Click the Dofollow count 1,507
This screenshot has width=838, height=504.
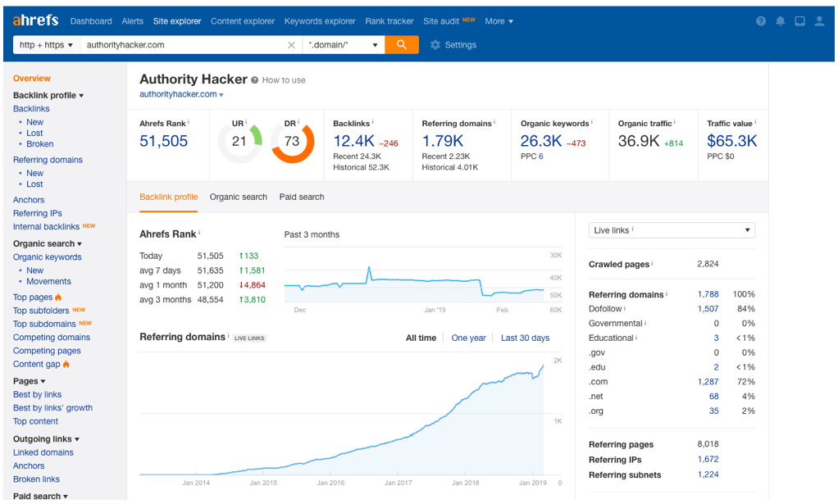coord(708,309)
